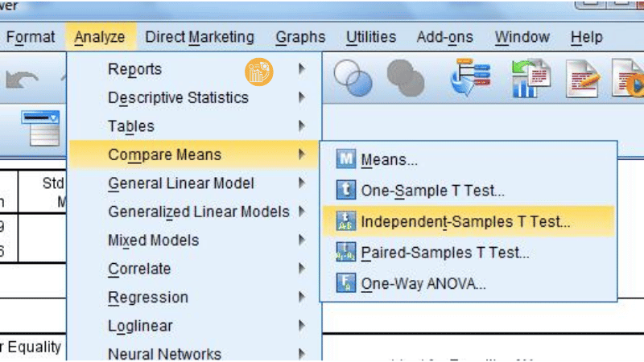The image size is (644, 362).
Task: Expand Mixed Models submenu
Action: (x=194, y=240)
